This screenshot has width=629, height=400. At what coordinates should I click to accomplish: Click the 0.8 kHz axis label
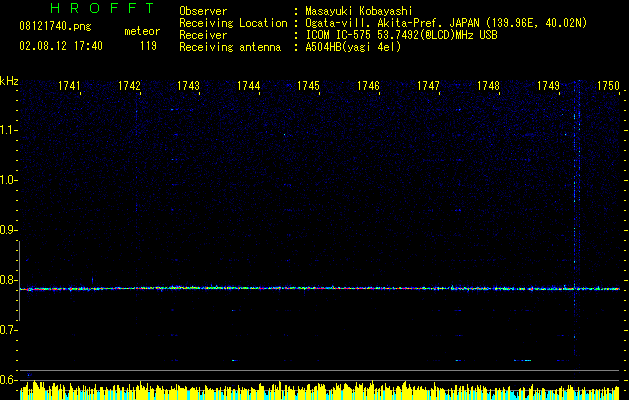(7, 280)
